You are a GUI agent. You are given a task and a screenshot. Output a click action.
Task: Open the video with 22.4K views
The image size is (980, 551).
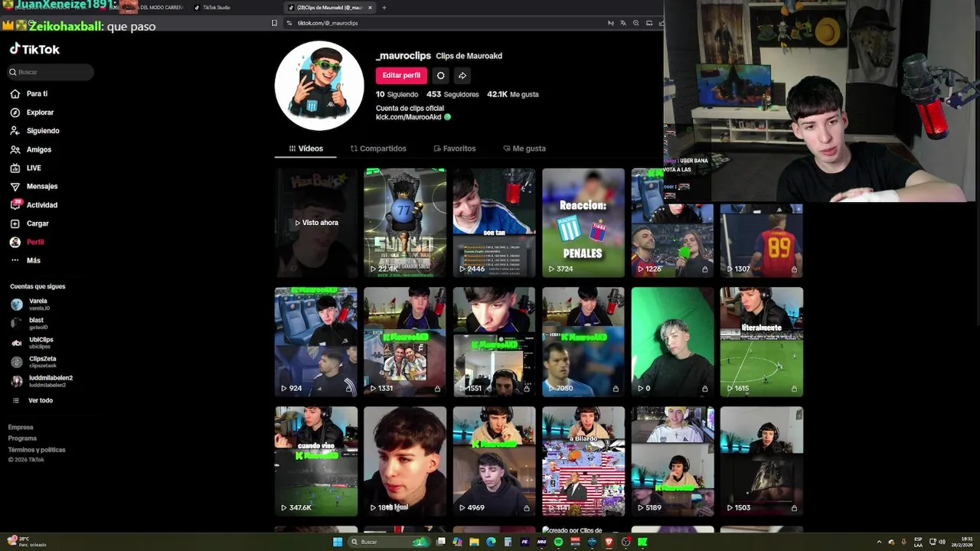(405, 223)
